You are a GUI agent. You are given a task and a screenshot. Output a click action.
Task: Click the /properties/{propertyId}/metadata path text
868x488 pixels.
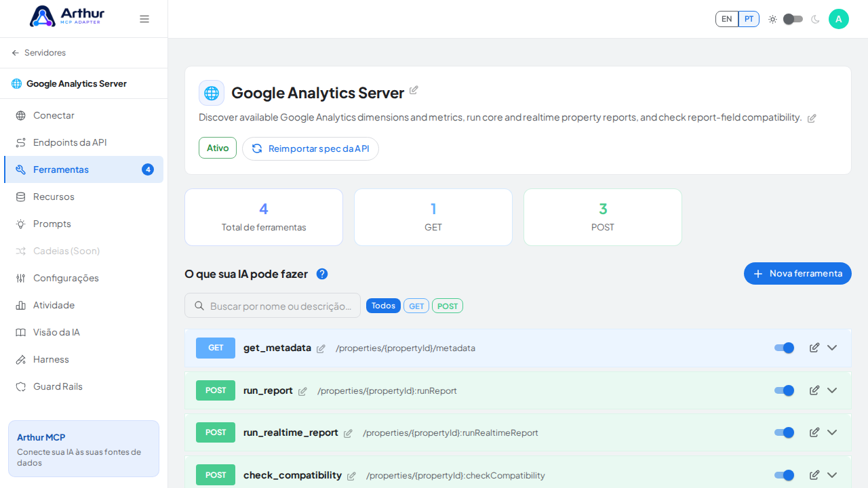click(406, 348)
